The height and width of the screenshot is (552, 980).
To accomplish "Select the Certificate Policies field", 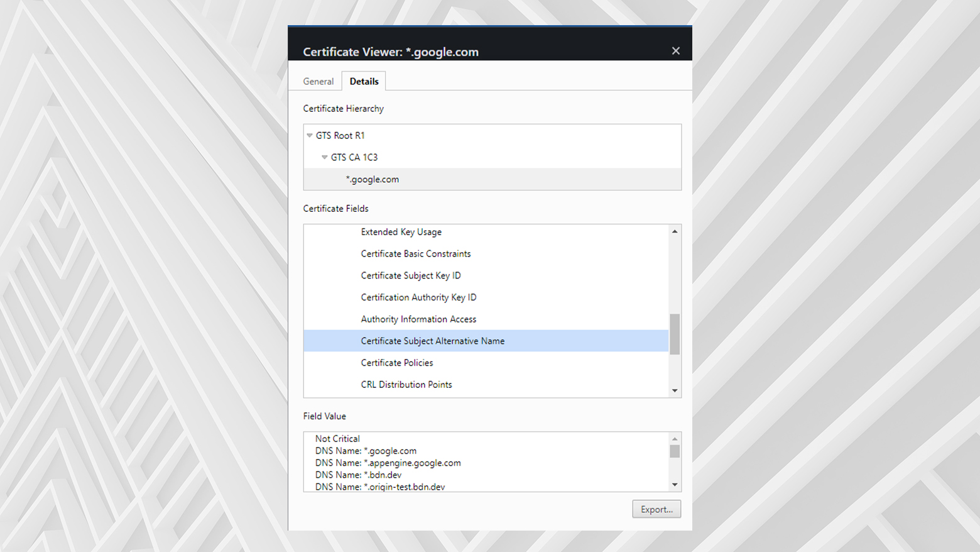I will 396,363.
